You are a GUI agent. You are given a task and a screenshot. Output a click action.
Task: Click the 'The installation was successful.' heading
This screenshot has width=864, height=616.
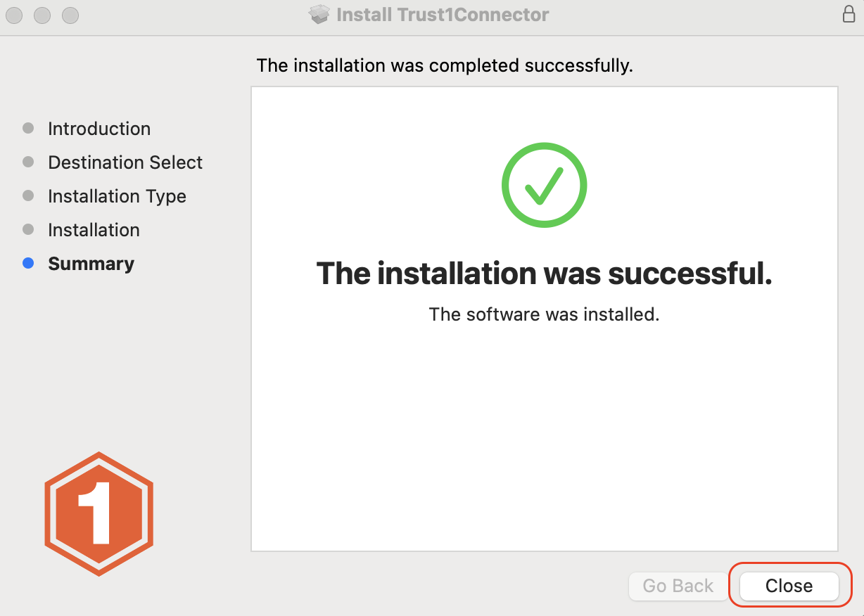coord(545,273)
